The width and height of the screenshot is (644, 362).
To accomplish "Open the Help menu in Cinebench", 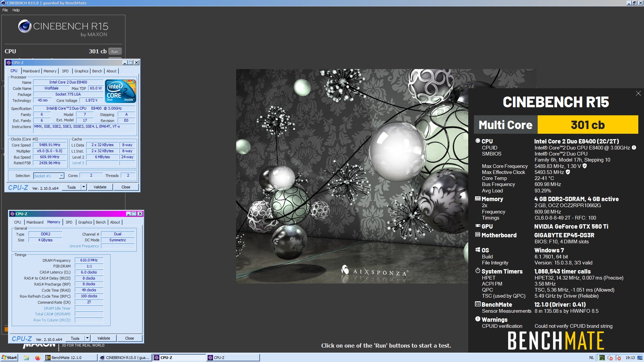I will point(16,10).
